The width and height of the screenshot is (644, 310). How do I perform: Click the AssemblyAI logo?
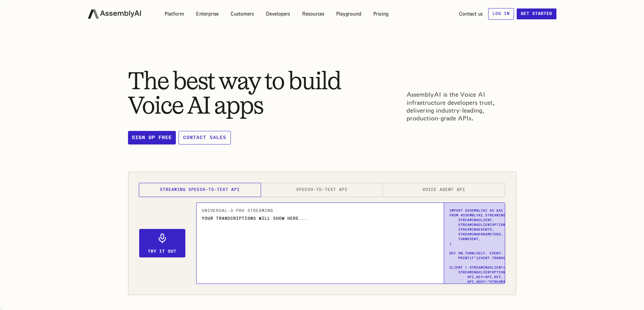coord(114,14)
